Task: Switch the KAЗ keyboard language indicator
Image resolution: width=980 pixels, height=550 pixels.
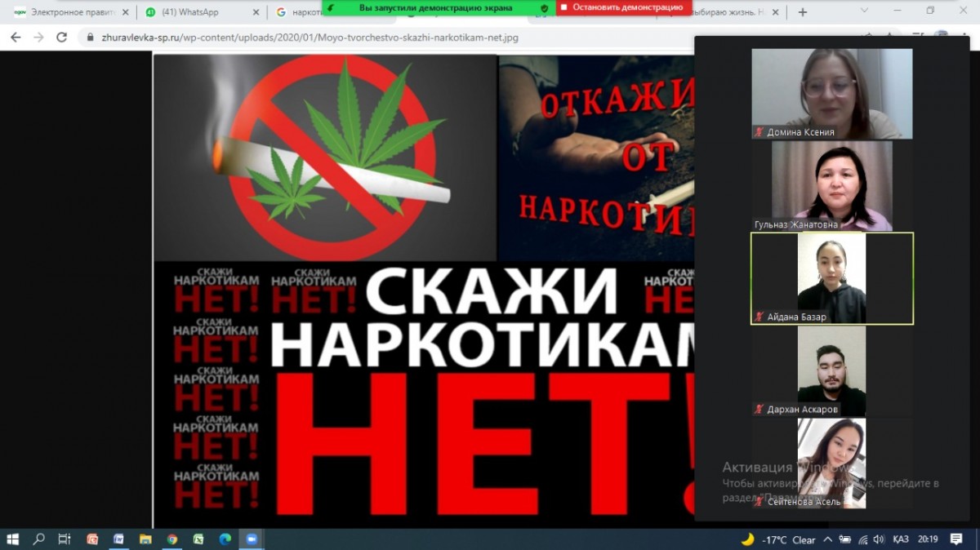Action: point(901,539)
